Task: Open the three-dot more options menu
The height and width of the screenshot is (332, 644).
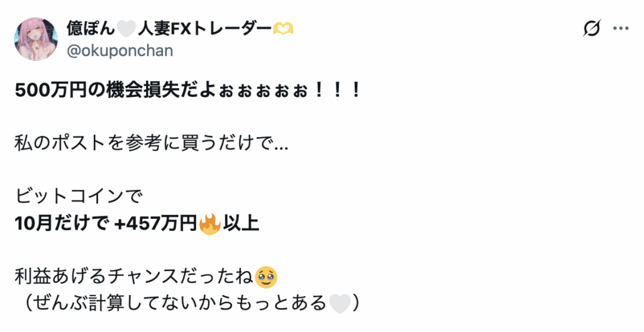Action: click(x=621, y=28)
